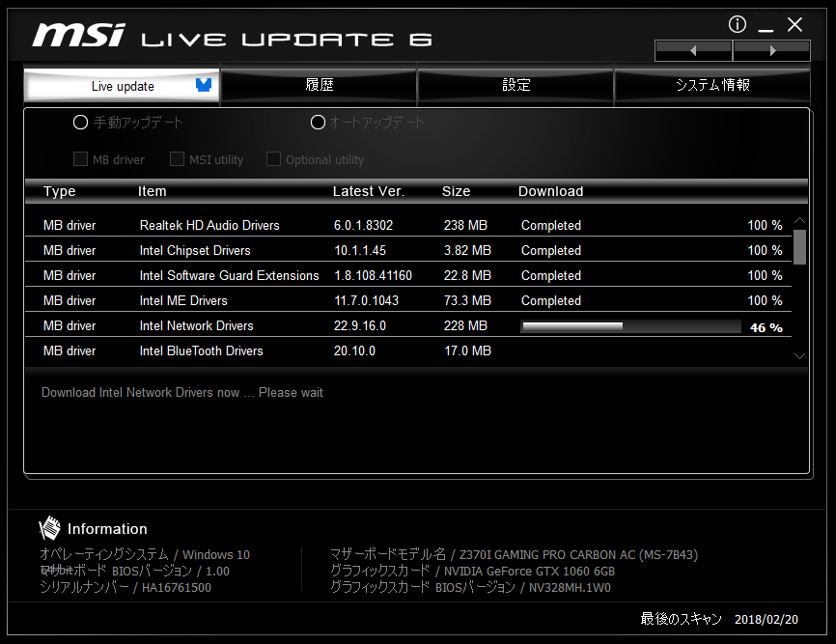Select the Intel BlueTooth Drivers row
Viewport: 836px width, 644px height.
click(x=408, y=350)
